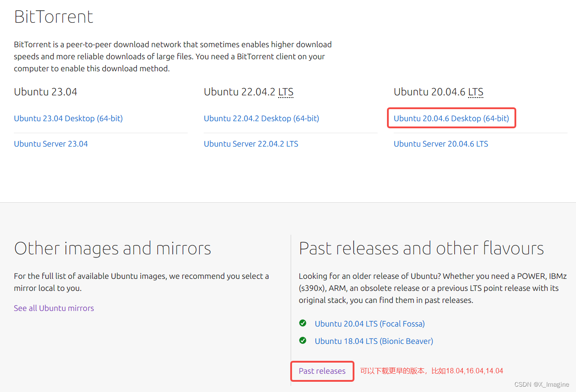Download Ubuntu 20.04.6 Desktop (64-bit) torrent
This screenshot has height=392, width=576.
(x=451, y=118)
